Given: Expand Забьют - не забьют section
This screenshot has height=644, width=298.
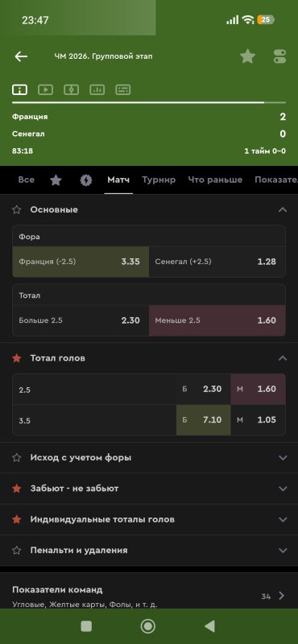Looking at the screenshot, I should pos(283,489).
